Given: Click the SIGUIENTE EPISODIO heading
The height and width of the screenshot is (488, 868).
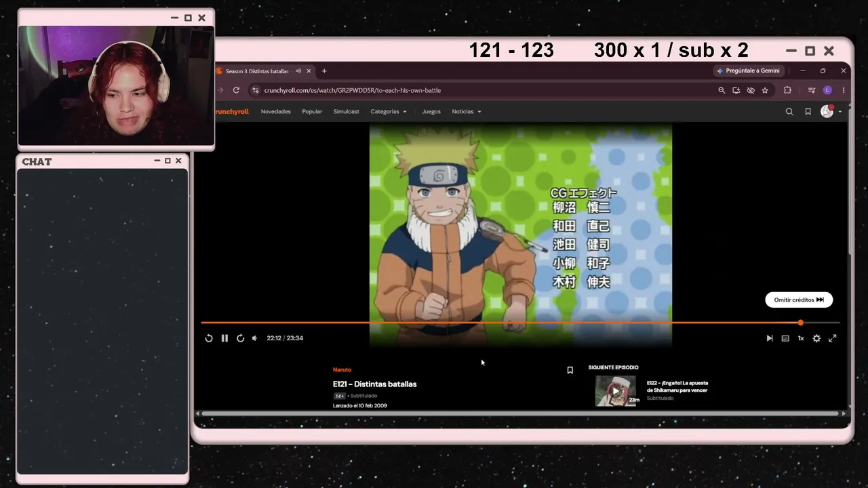Looking at the screenshot, I should pos(613,367).
